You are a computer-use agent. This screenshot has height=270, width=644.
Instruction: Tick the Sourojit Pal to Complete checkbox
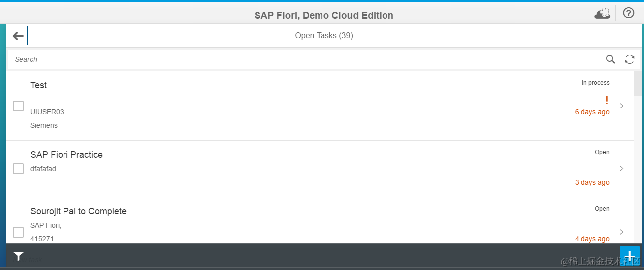click(x=18, y=232)
